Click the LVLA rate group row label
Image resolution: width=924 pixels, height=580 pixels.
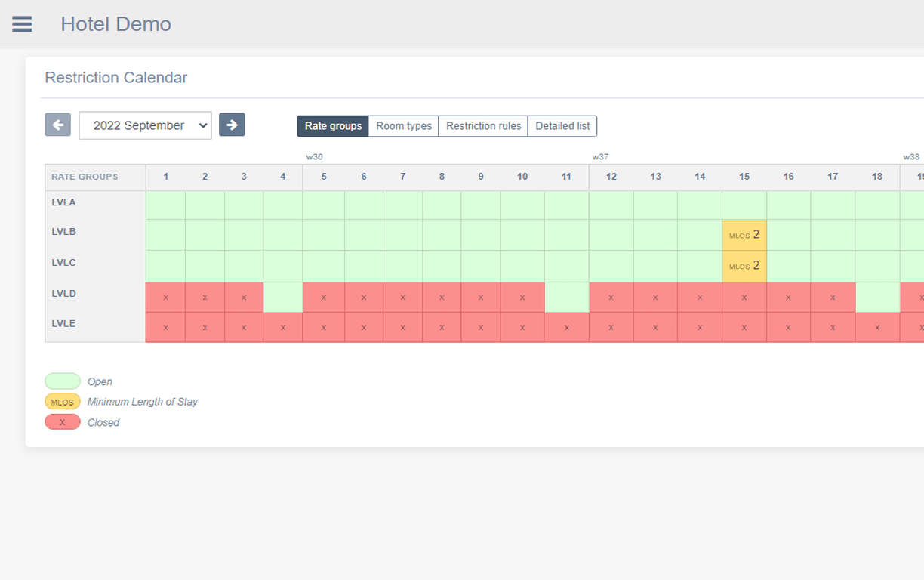(63, 202)
